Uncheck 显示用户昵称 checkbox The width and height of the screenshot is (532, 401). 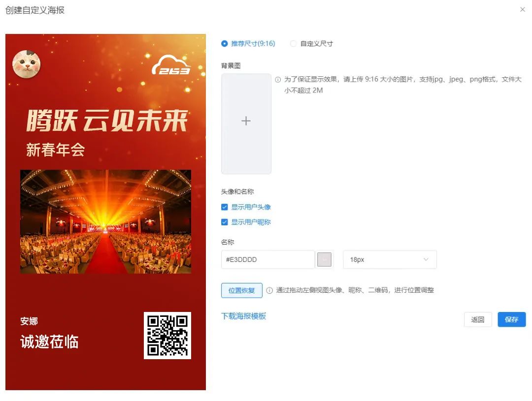(x=224, y=222)
